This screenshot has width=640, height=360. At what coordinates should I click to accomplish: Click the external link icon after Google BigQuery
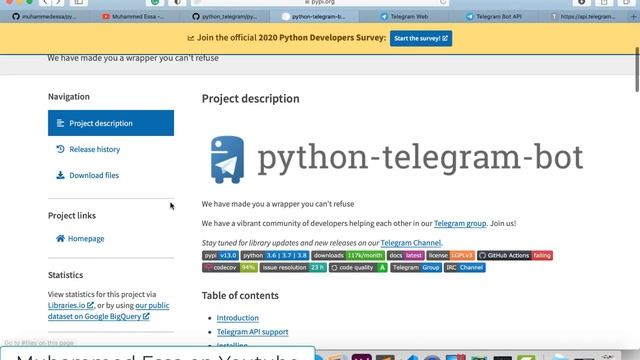146,316
